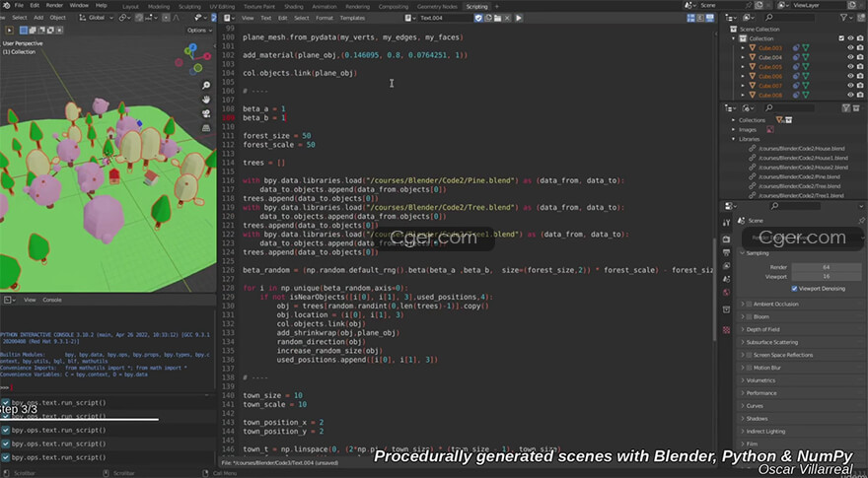
Task: Click the Viewport samples field showing 16
Action: (x=826, y=276)
